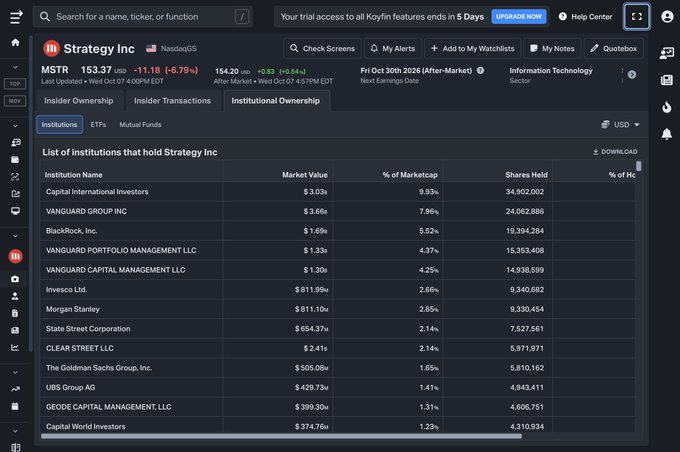
Task: Click the search name or ticker field
Action: (x=143, y=17)
